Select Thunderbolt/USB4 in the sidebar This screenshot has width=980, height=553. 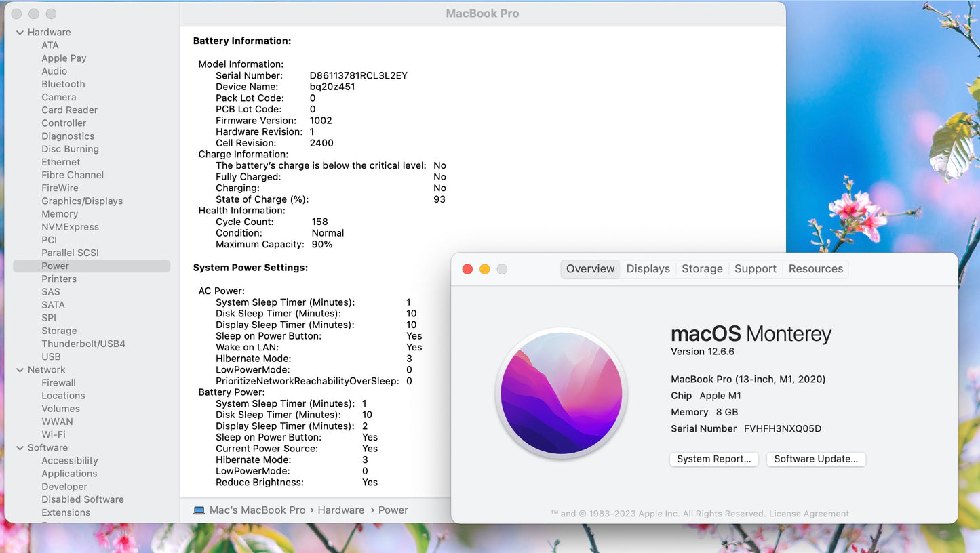point(83,344)
